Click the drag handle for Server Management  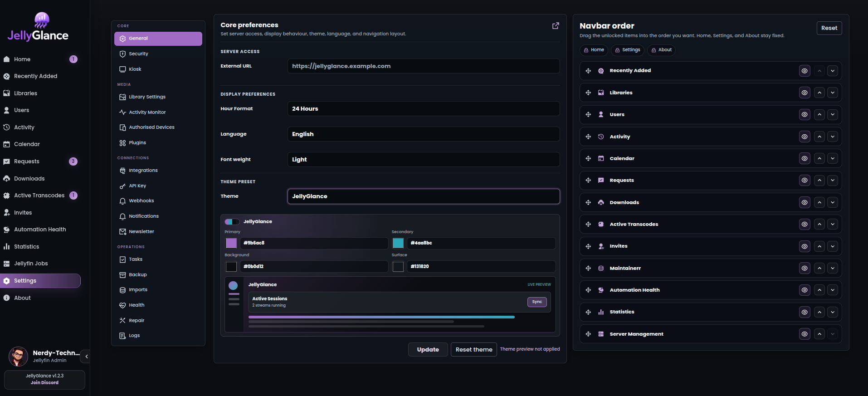[588, 334]
